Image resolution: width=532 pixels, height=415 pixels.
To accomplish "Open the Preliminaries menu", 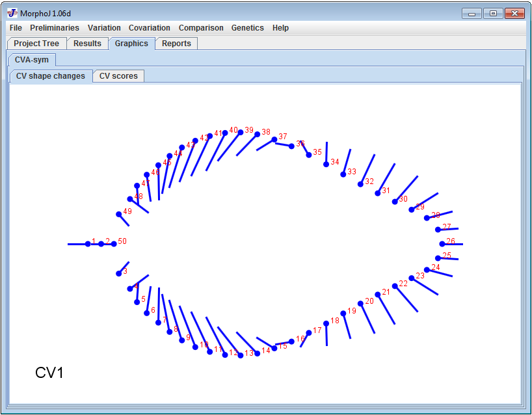I will point(55,28).
